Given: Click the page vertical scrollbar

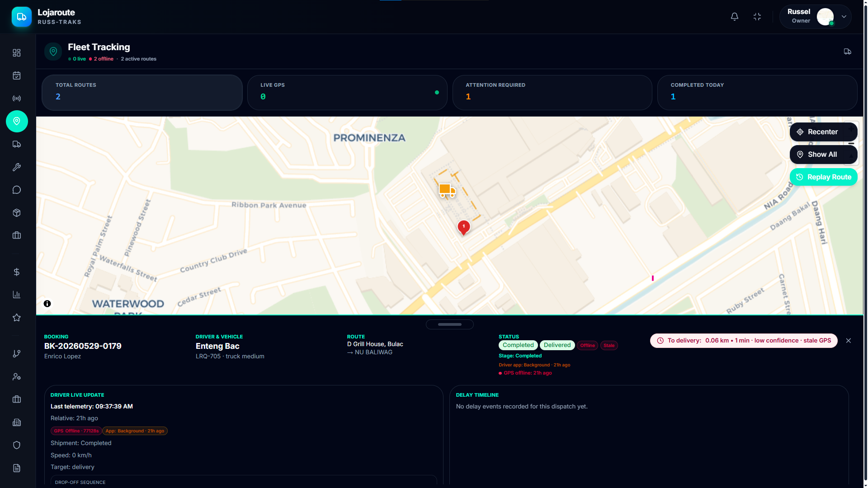Looking at the screenshot, I should (865, 244).
